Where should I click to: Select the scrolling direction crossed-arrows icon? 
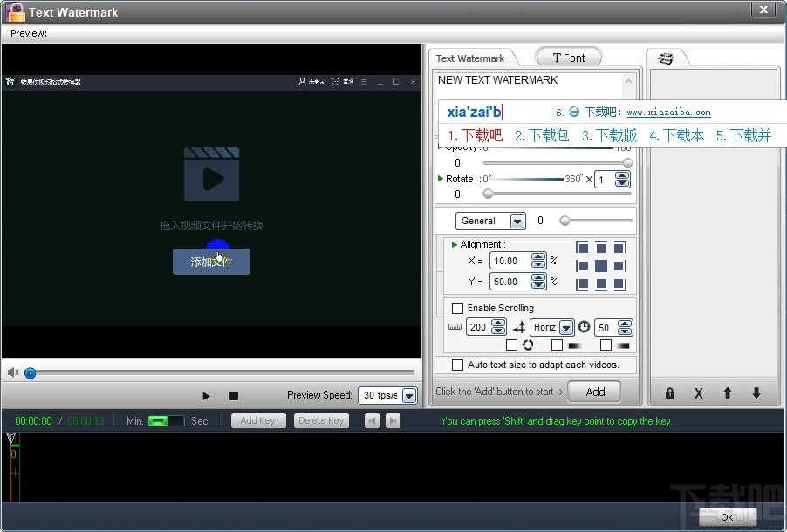click(x=521, y=326)
